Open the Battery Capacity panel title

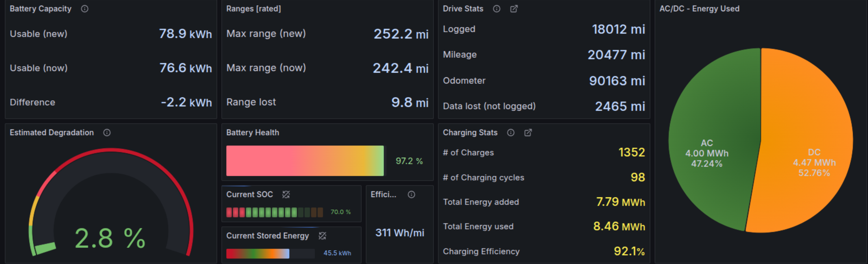pos(40,9)
